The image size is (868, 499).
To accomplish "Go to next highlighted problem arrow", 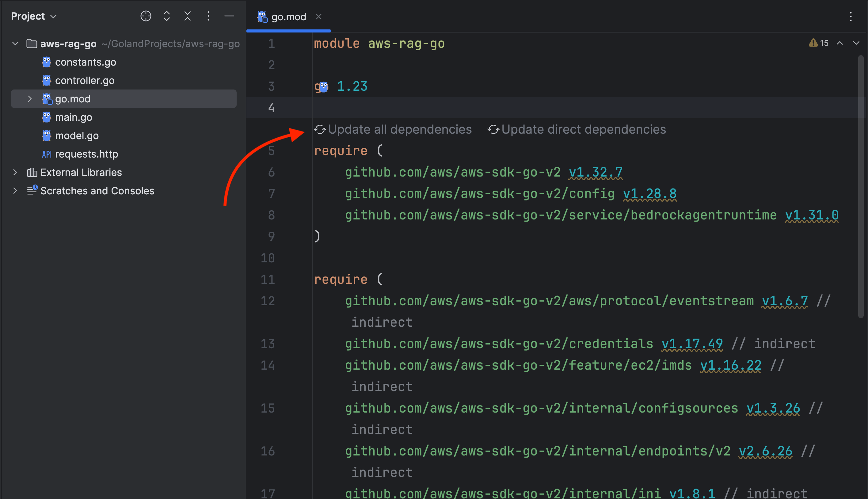I will (856, 43).
